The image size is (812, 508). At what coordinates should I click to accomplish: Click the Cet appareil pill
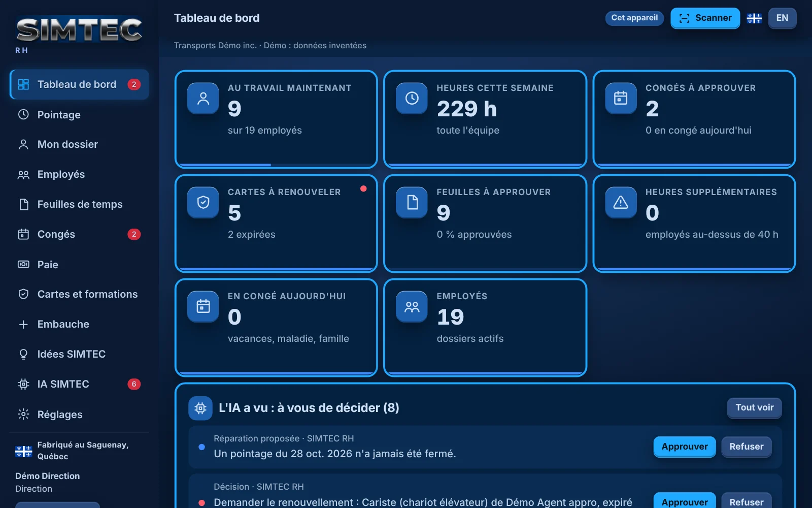click(634, 18)
